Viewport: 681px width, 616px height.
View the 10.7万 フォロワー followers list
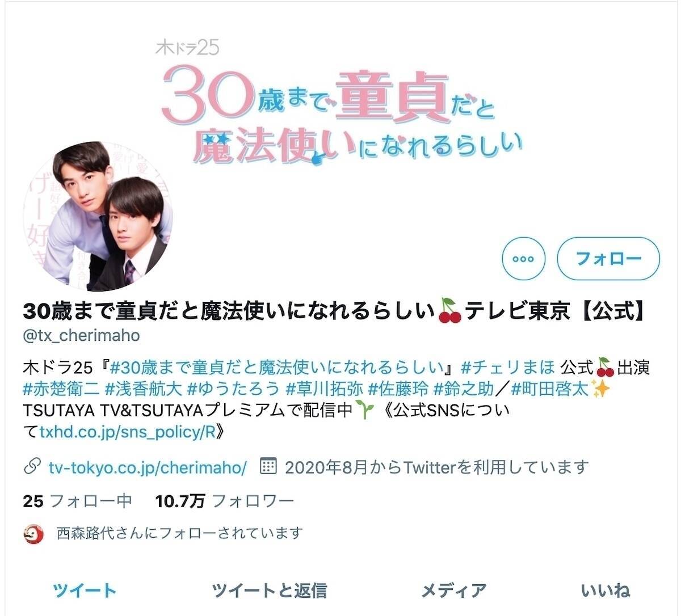(x=225, y=501)
